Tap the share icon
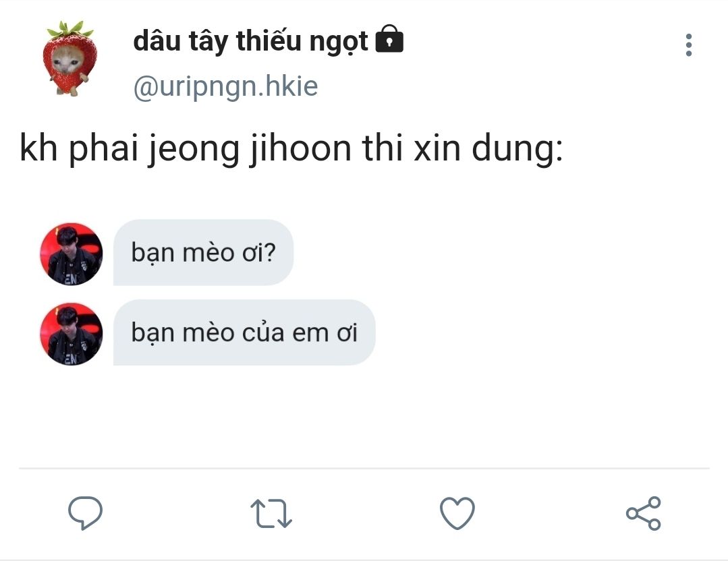 [644, 512]
